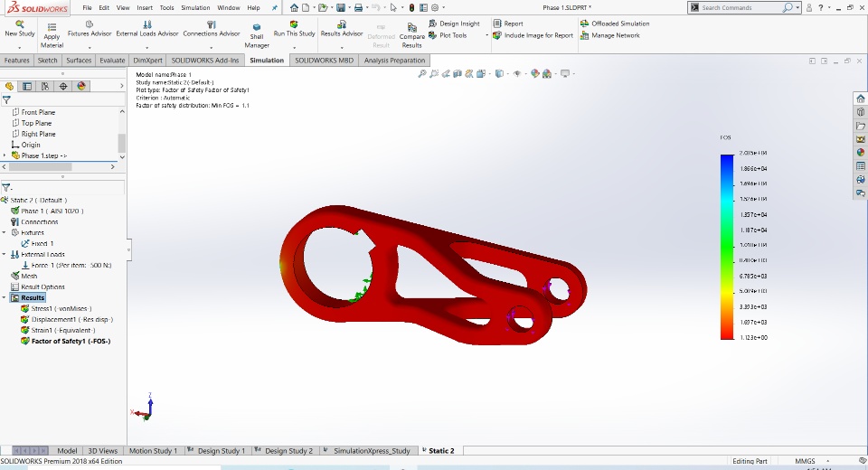Click the feature tree filter icon
Viewport: 868px width, 470px height.
[x=6, y=100]
